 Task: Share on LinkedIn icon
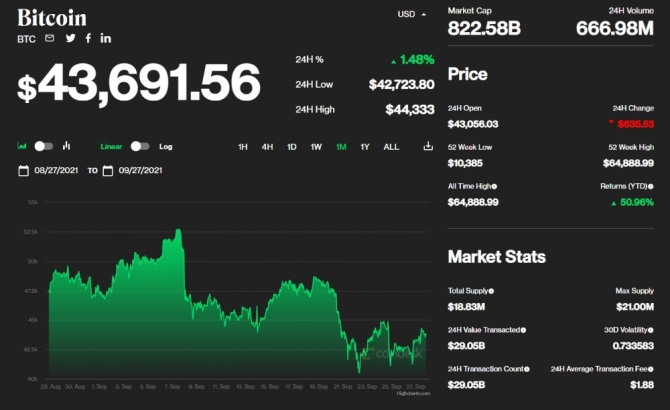(x=106, y=38)
